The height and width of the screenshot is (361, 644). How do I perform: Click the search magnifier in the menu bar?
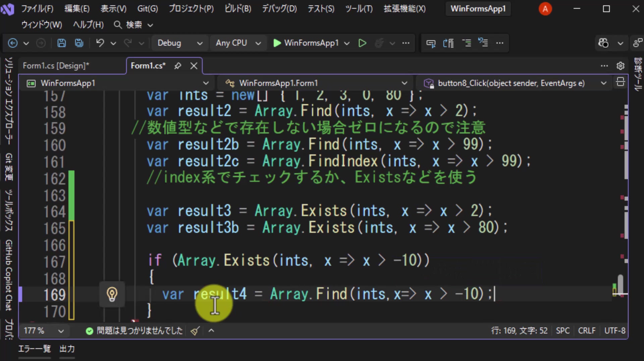pyautogui.click(x=117, y=24)
